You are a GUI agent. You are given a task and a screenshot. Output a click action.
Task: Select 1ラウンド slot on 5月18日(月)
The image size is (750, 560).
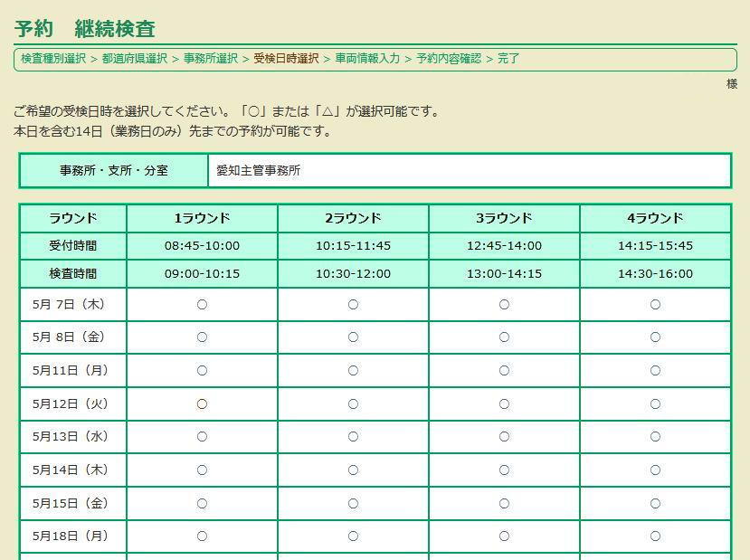tap(202, 536)
